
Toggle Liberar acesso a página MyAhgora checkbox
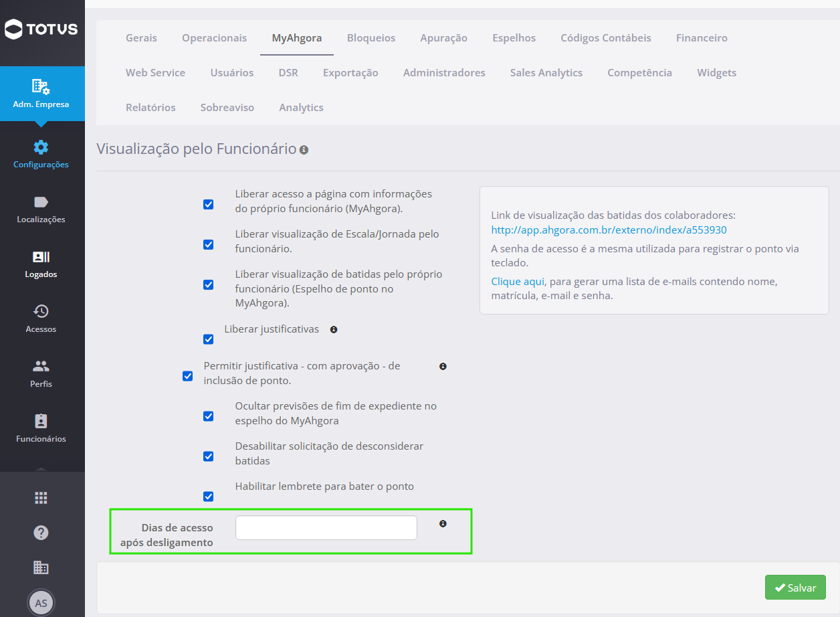[x=208, y=205]
